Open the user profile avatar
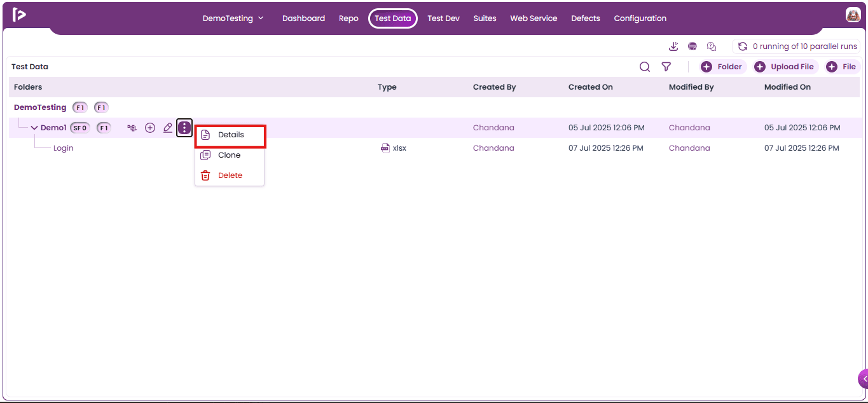 (853, 15)
